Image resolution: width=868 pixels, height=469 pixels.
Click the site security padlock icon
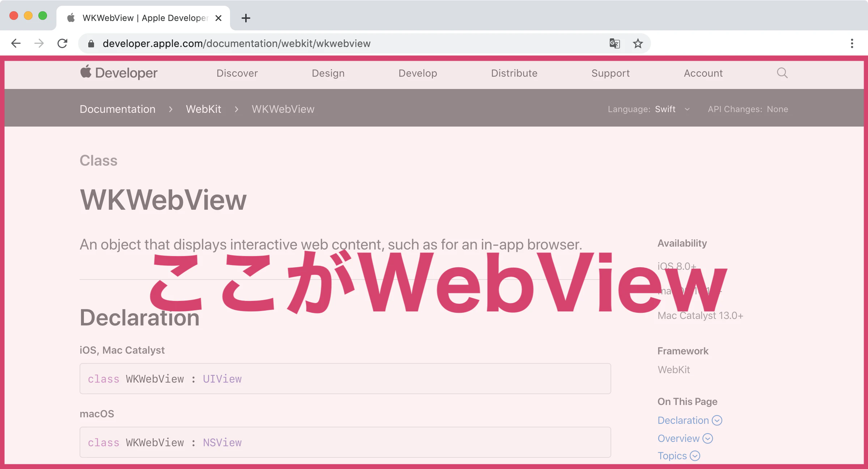tap(91, 43)
